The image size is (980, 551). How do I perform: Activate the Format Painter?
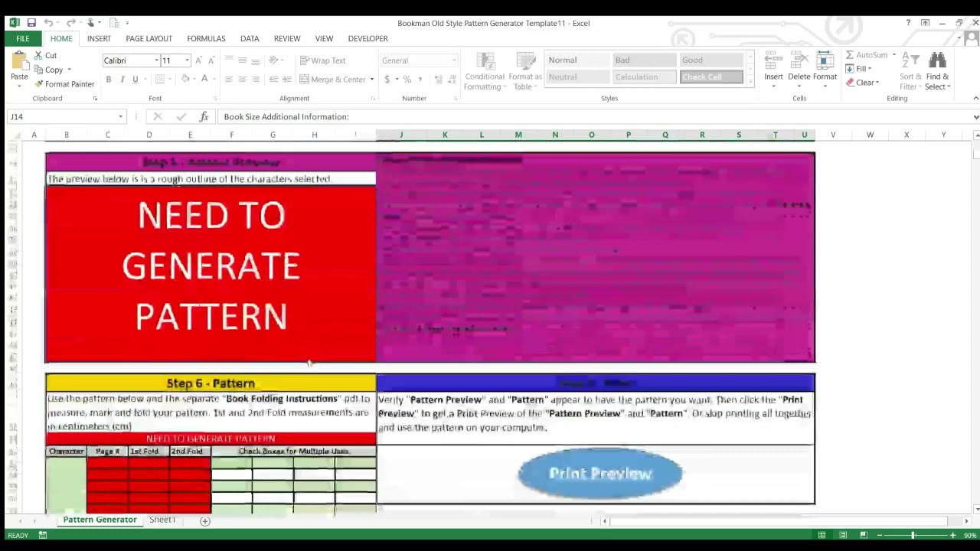(64, 84)
